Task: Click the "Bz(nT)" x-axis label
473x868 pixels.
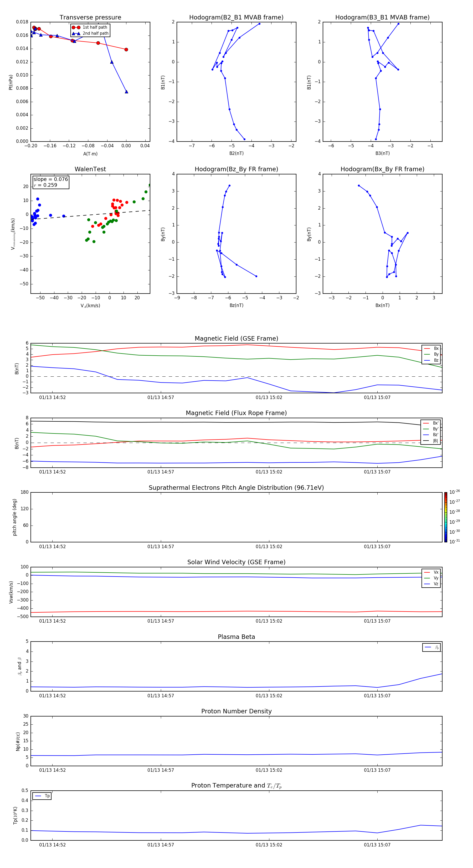Action: [236, 306]
